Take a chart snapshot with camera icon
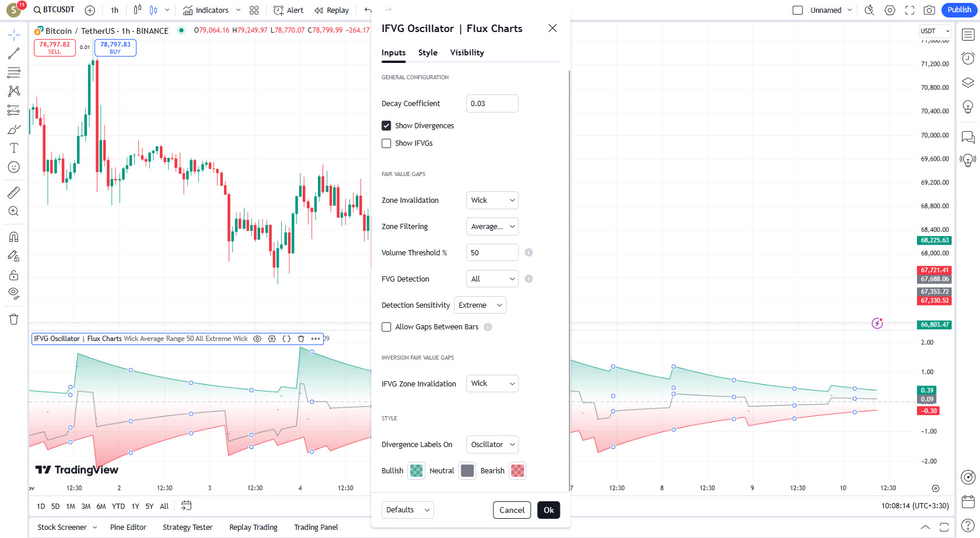Image resolution: width=980 pixels, height=538 pixels. [x=929, y=10]
